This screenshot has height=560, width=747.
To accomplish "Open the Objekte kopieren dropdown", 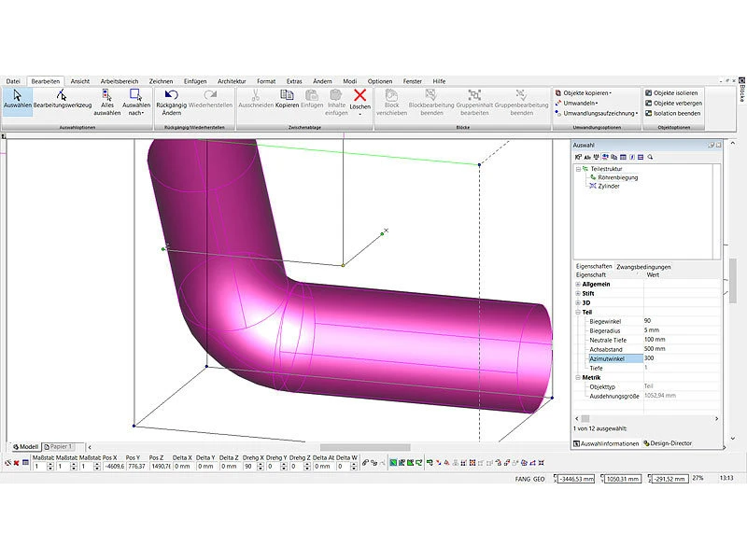I will tap(597, 93).
